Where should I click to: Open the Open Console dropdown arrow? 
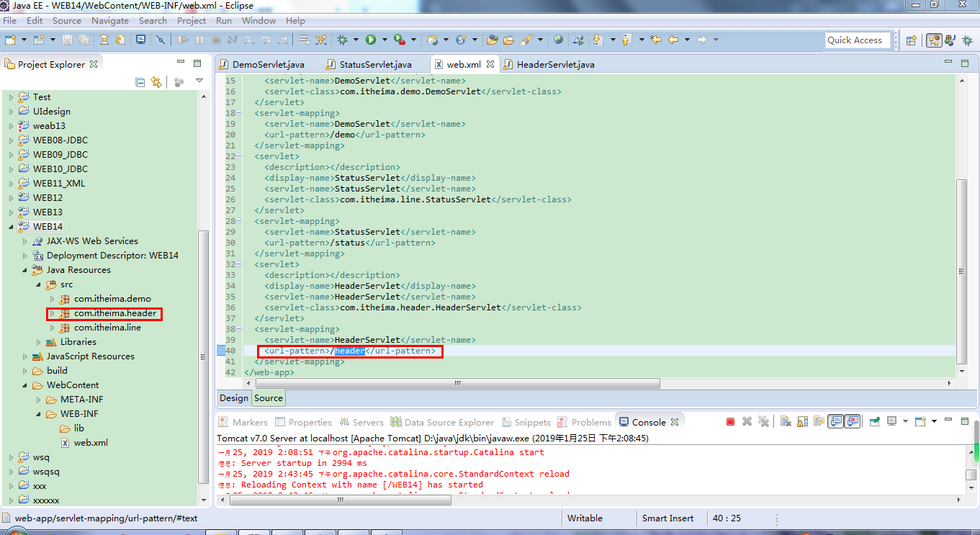coord(934,422)
